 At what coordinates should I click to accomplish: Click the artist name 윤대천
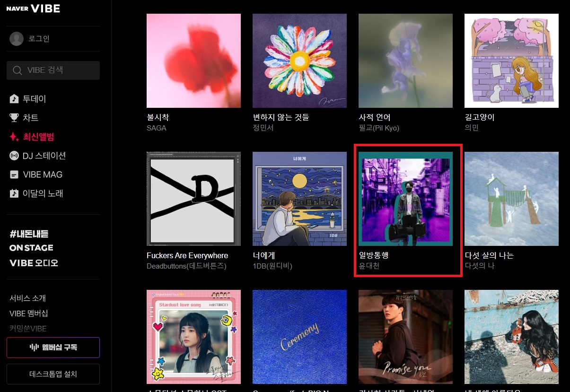pos(369,266)
